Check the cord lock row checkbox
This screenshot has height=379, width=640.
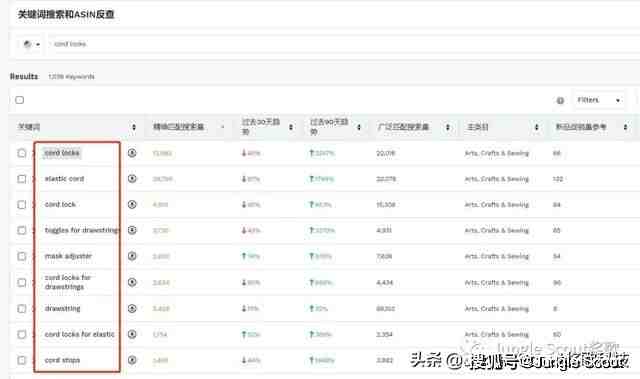click(x=22, y=205)
